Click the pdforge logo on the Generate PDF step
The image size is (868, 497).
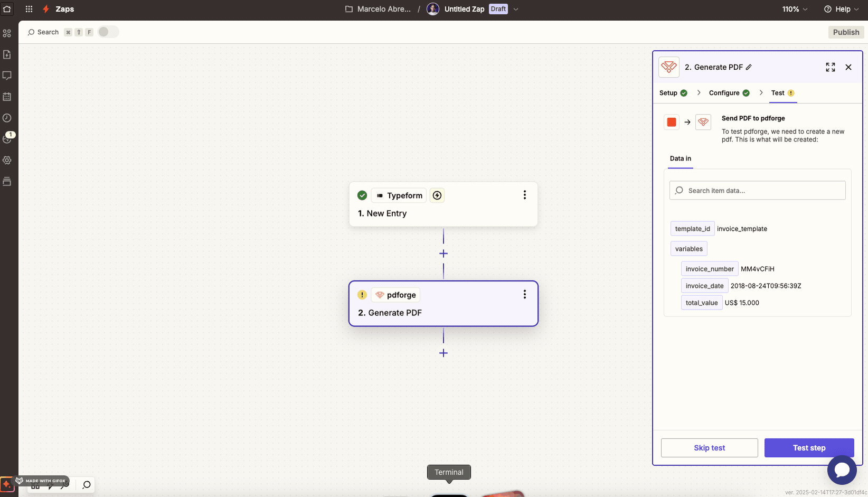pos(380,295)
